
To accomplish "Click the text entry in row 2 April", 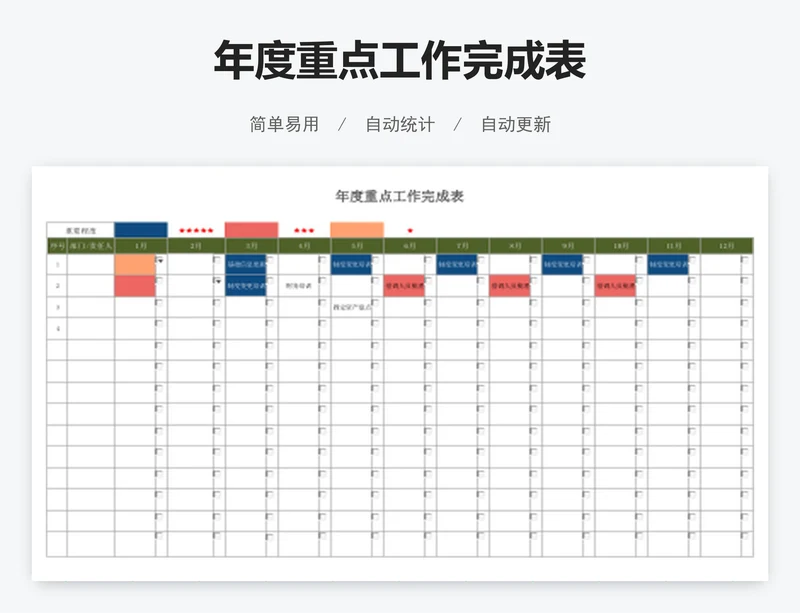I will pos(298,286).
